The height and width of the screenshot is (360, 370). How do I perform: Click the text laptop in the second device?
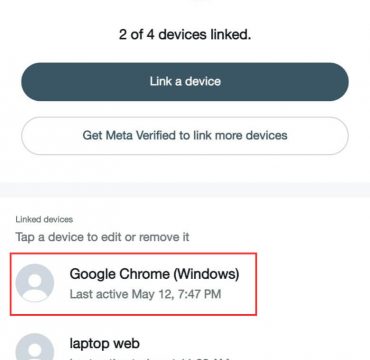point(88,344)
